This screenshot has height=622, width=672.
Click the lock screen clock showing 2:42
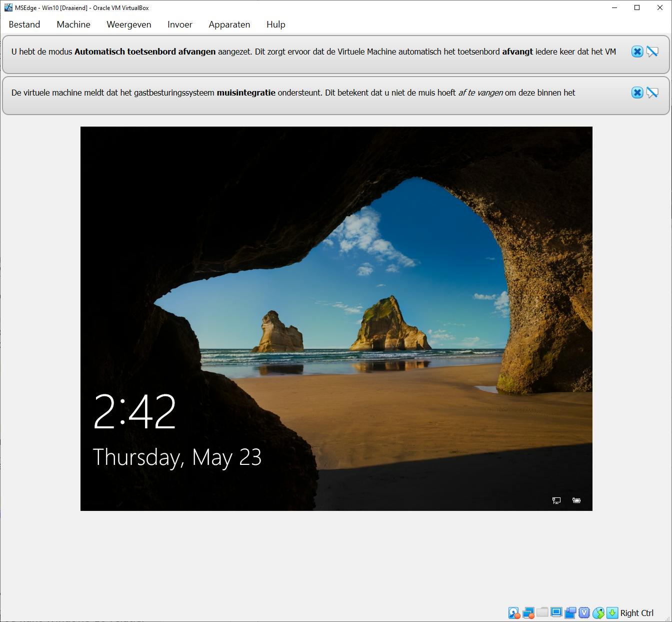point(134,411)
